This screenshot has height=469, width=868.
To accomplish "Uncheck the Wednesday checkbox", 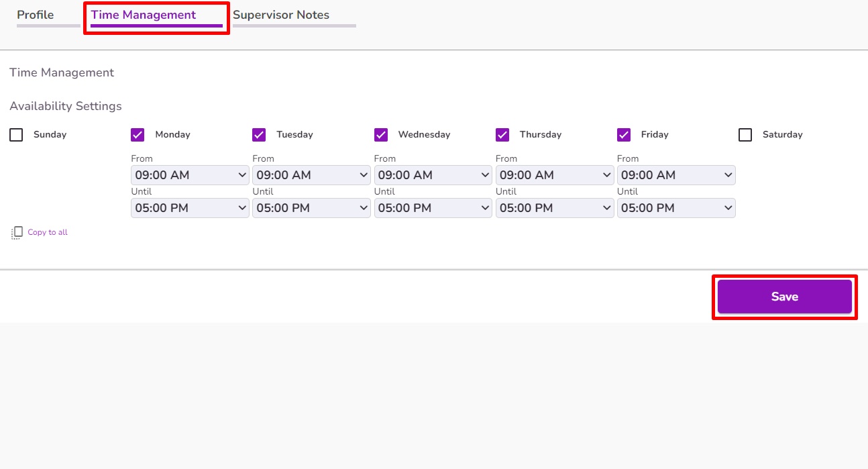I will click(x=381, y=134).
